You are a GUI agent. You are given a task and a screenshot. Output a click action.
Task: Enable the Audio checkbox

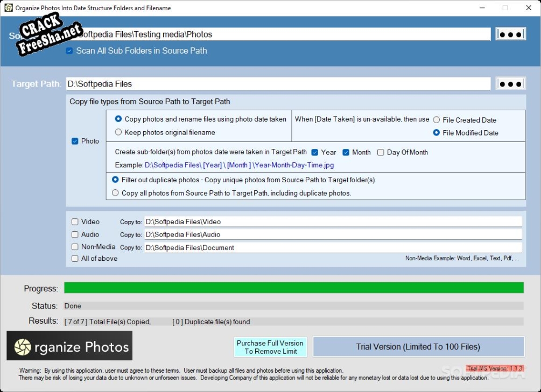[x=75, y=234]
